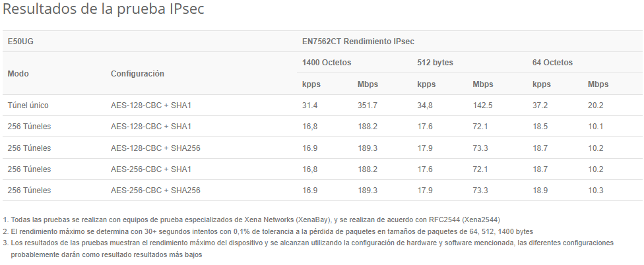
Task: Click the 351.7 Mbps value
Action: coord(368,105)
